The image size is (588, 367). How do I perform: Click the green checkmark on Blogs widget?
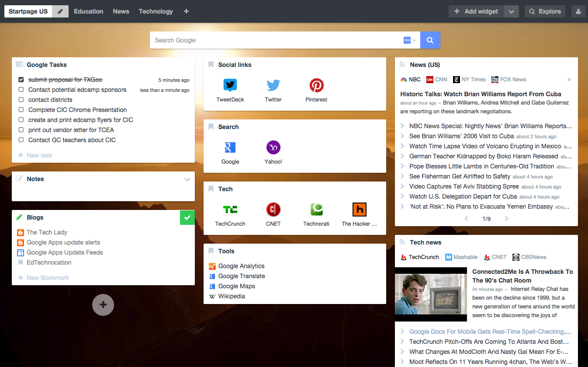(x=187, y=217)
